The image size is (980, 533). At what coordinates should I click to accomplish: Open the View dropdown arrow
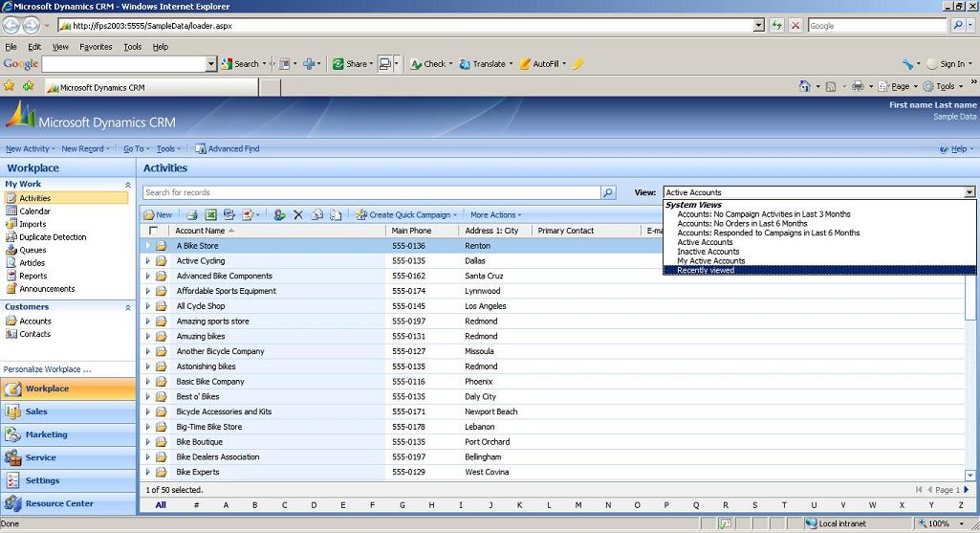969,192
